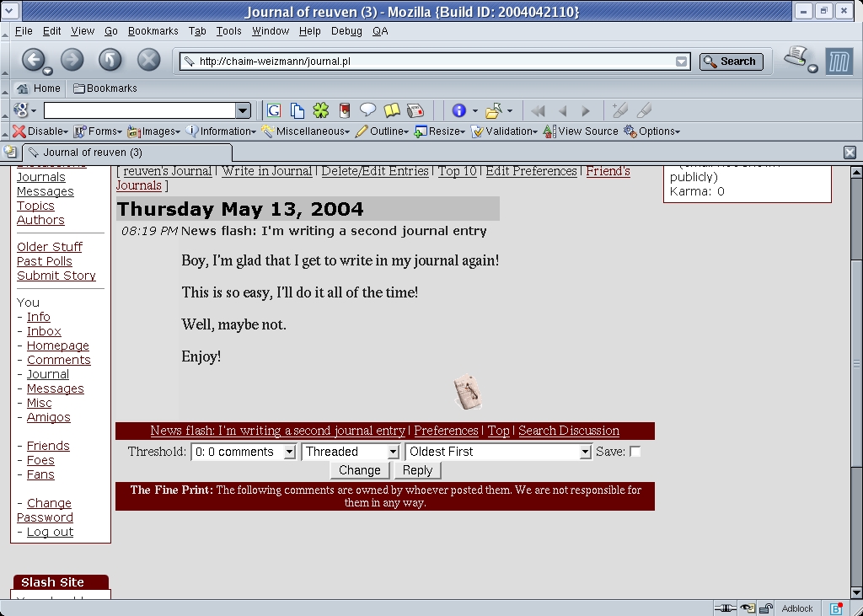Image resolution: width=863 pixels, height=616 pixels.
Task: Click the Back navigation arrow button
Action: pos(33,60)
